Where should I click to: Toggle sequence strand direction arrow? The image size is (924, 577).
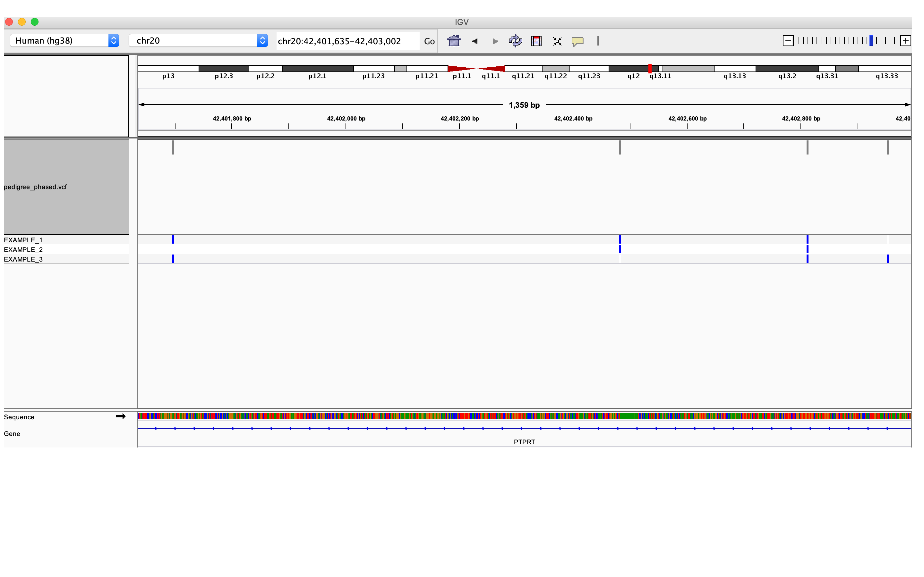(x=121, y=416)
